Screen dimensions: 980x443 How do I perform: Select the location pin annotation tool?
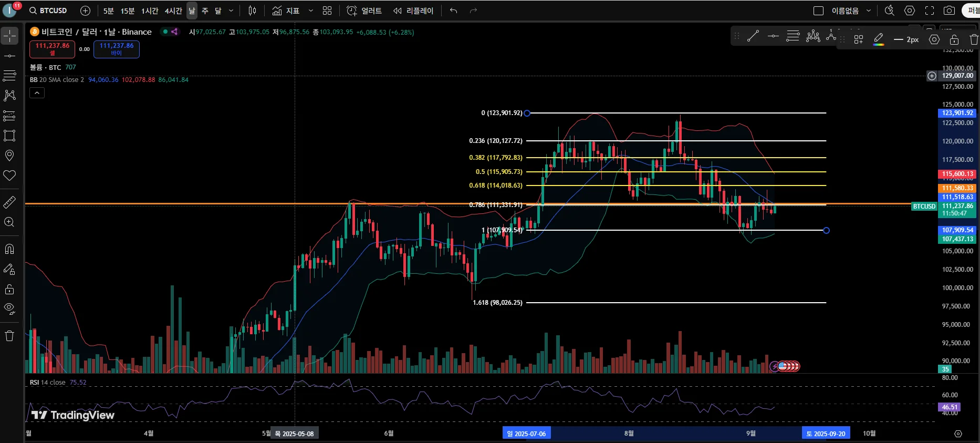pos(9,156)
